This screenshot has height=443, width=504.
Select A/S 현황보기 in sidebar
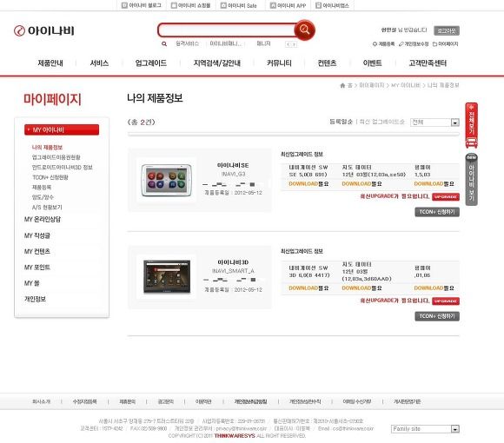[47, 208]
